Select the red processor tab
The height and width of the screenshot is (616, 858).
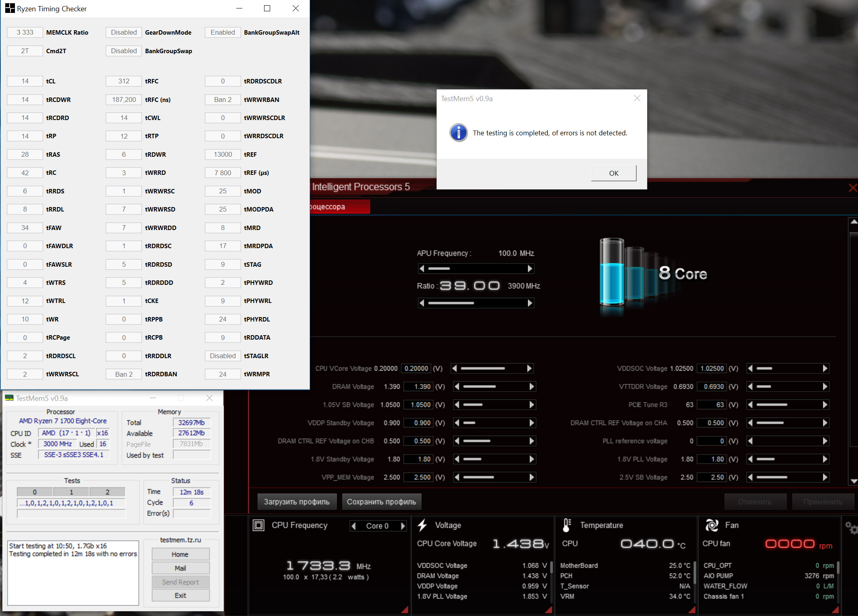pyautogui.click(x=339, y=207)
